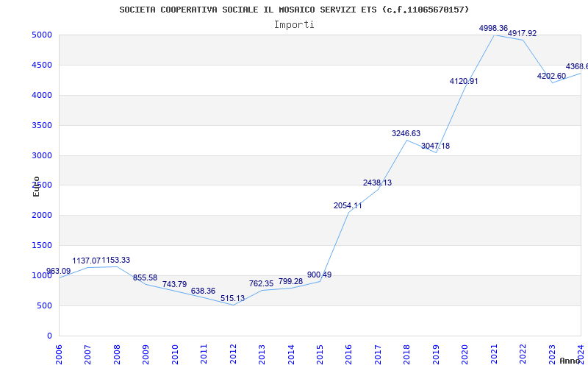Viewport: 588px width, 368px height.
Task: Click the y-axis tick label 3000
Action: coord(42,155)
